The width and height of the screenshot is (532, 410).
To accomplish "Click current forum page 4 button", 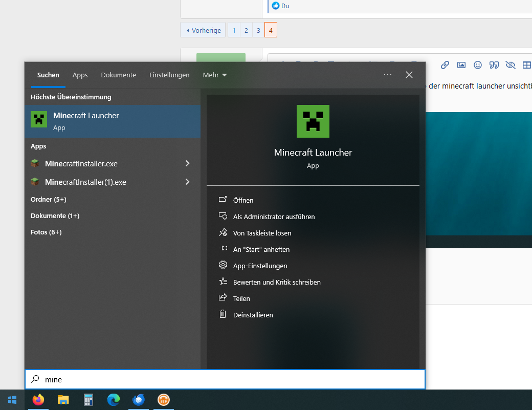I will tap(271, 30).
